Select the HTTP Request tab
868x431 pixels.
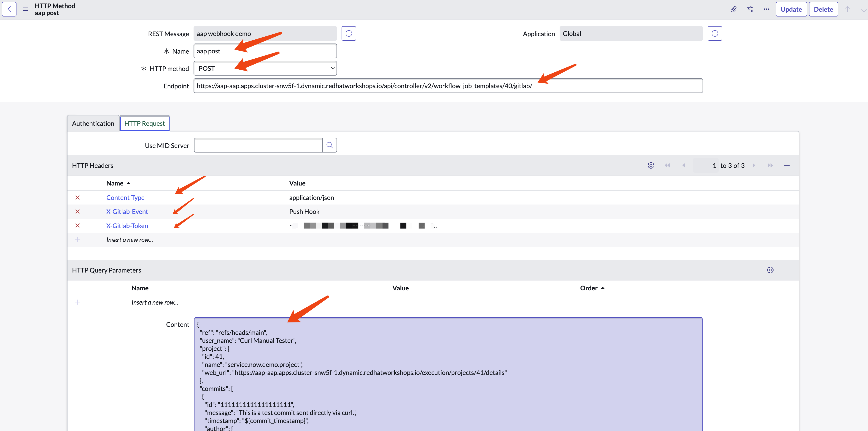145,123
